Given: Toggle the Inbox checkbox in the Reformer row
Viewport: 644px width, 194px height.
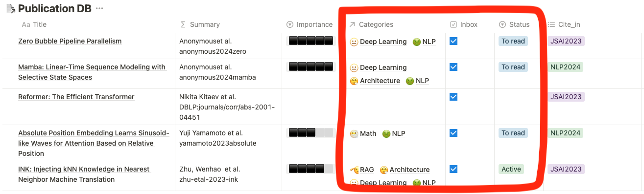Looking at the screenshot, I should pyautogui.click(x=453, y=97).
